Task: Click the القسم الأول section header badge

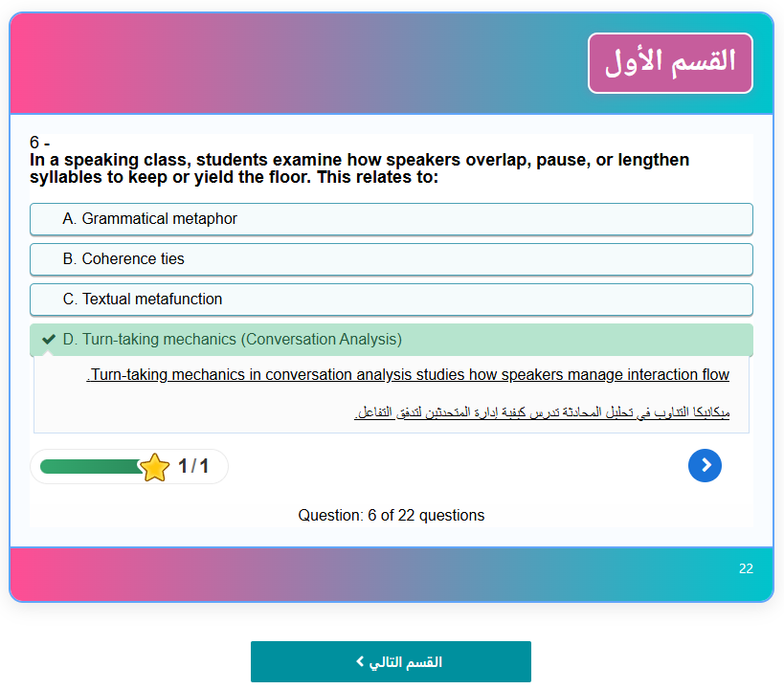Action: point(670,62)
